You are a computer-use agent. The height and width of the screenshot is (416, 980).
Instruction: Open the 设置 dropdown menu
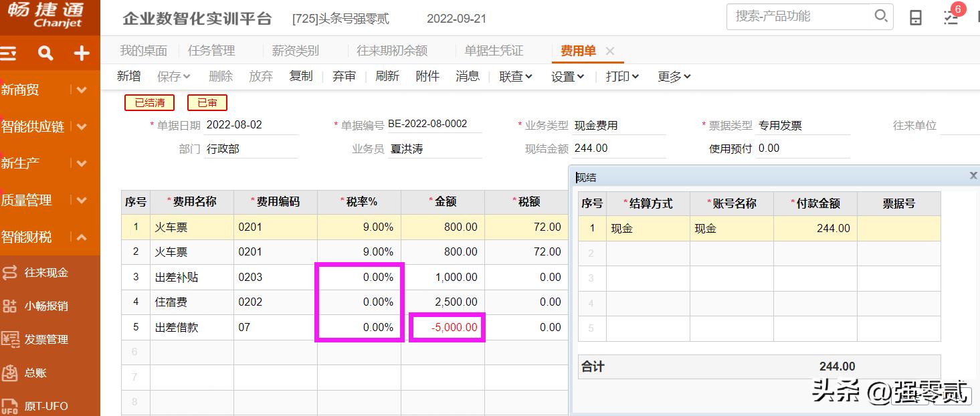(565, 76)
